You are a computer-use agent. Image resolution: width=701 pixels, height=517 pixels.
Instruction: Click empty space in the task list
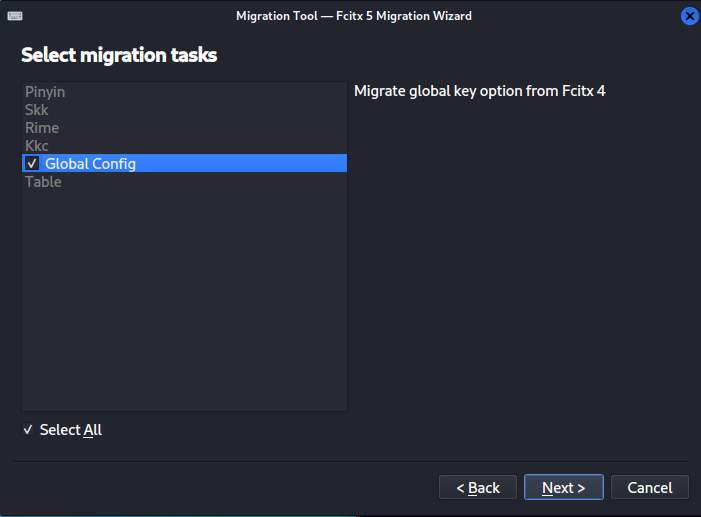184,300
